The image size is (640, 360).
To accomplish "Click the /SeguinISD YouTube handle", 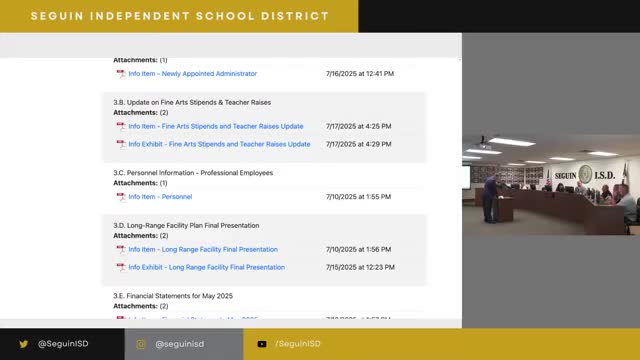I will point(298,344).
